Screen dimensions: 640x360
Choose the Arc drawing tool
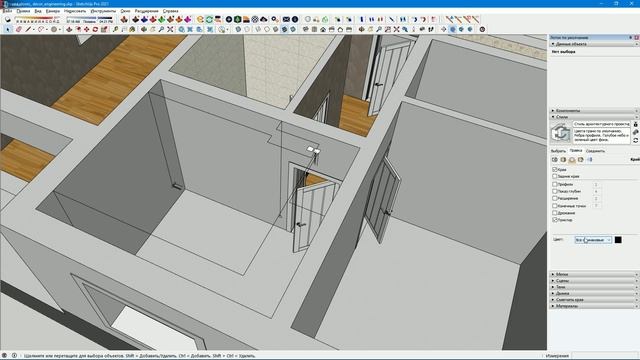click(41, 29)
